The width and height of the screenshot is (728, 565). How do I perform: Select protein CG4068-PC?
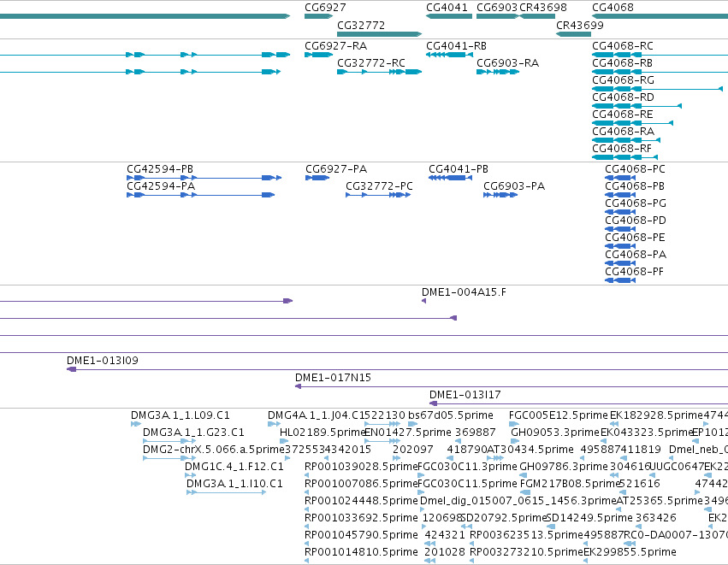tap(620, 178)
